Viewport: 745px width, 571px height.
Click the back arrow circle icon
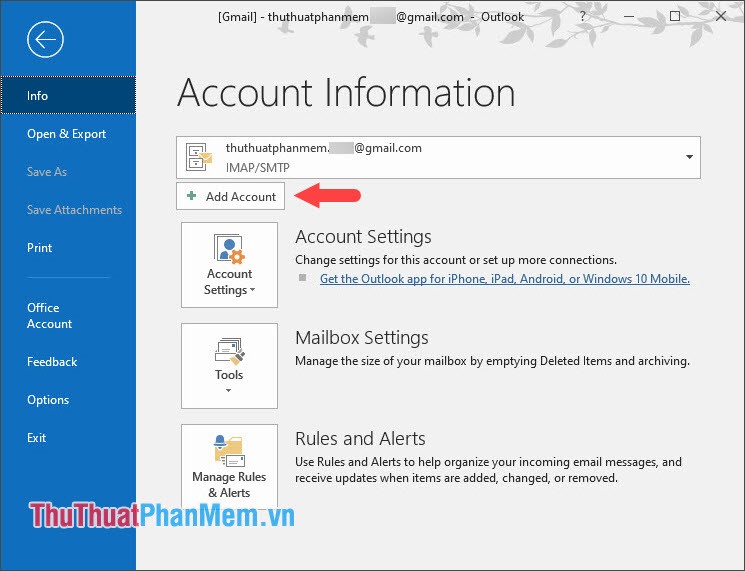click(x=45, y=39)
